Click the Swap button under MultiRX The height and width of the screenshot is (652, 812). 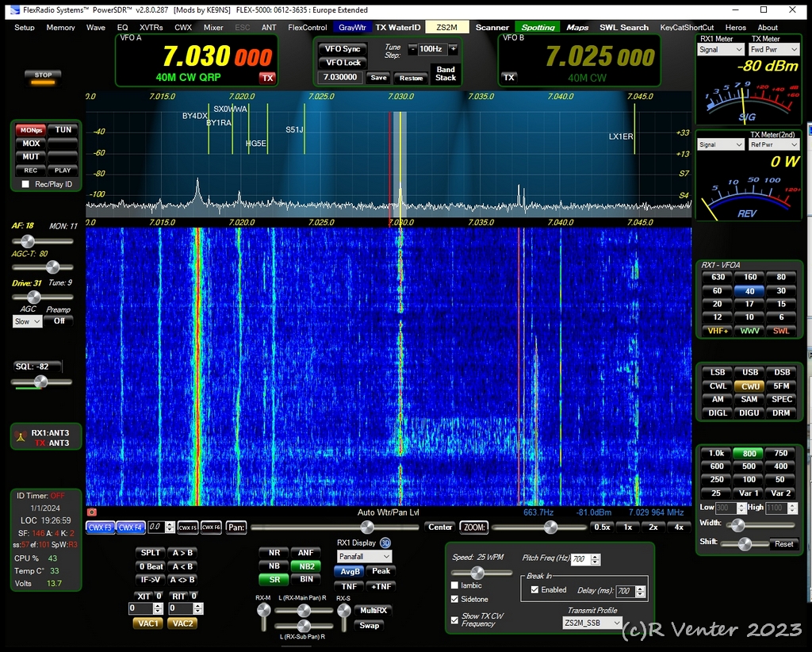(x=370, y=626)
